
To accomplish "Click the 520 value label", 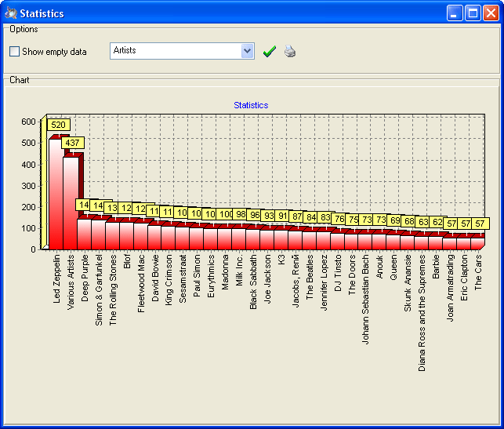I will coord(58,125).
